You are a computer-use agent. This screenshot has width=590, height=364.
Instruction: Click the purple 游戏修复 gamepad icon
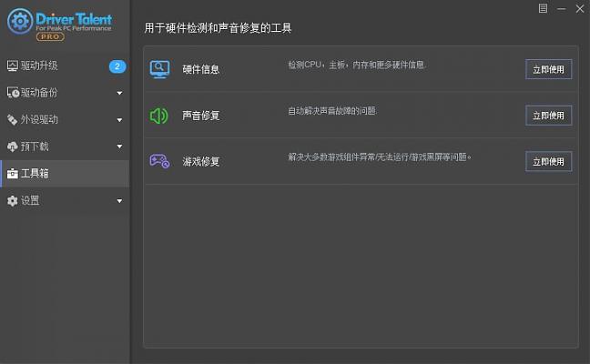tap(159, 161)
